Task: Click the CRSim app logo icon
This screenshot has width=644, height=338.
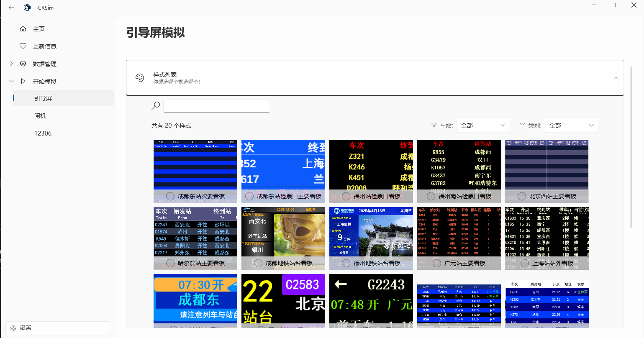Action: coord(27,8)
